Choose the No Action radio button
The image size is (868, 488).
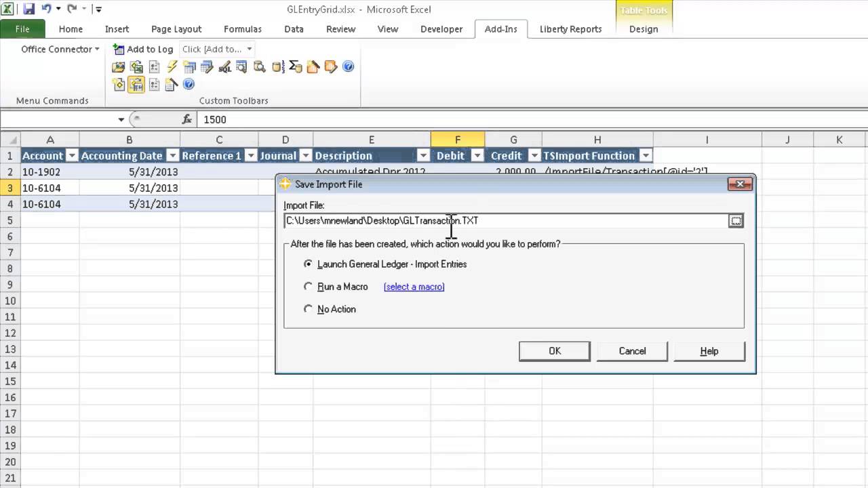tap(309, 309)
